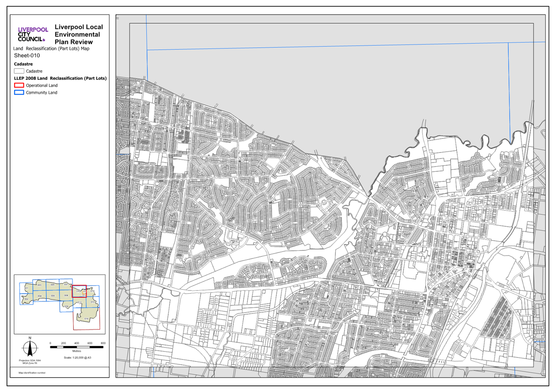555x392 pixels.
Task: Click the red Operational Land legend swatch
Action: 19,85
